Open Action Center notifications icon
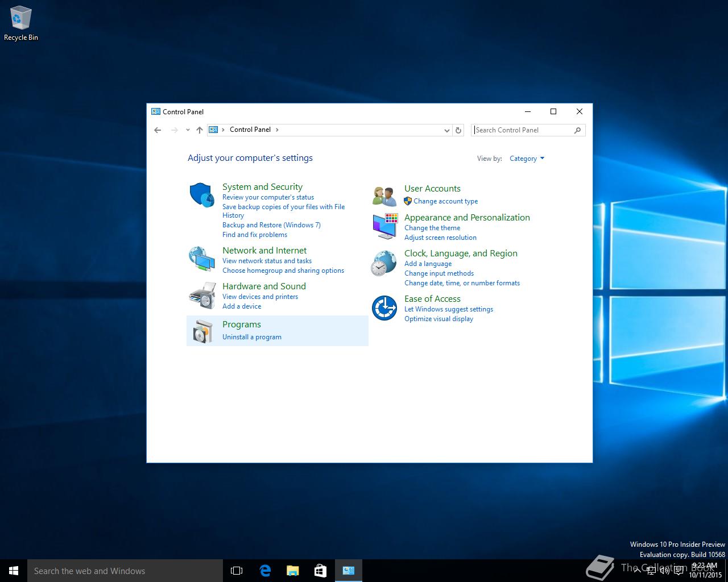Viewport: 728px width, 582px height. pyautogui.click(x=679, y=571)
